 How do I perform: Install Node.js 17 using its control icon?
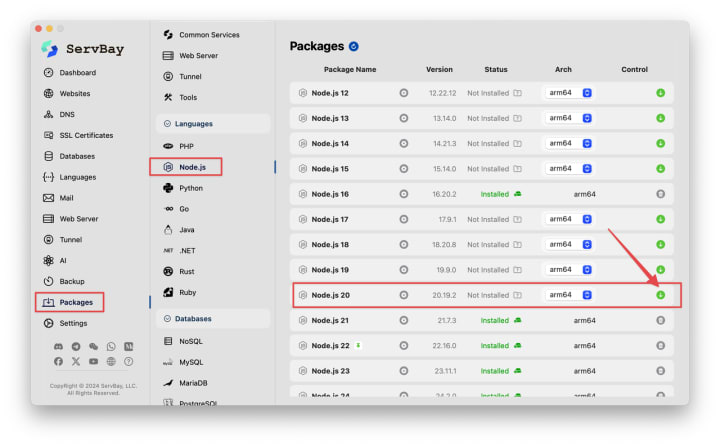click(x=660, y=219)
